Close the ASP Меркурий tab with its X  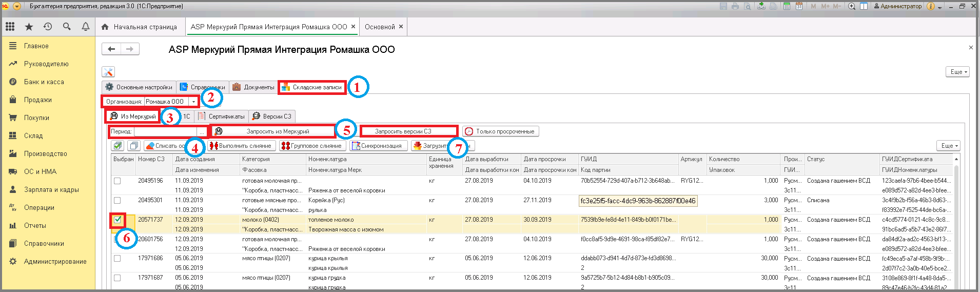(x=353, y=27)
